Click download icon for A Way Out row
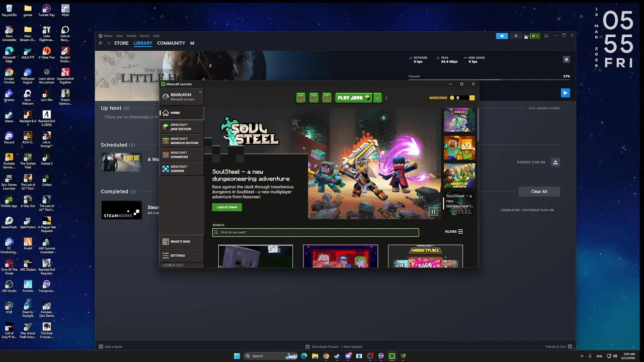 coord(555,162)
